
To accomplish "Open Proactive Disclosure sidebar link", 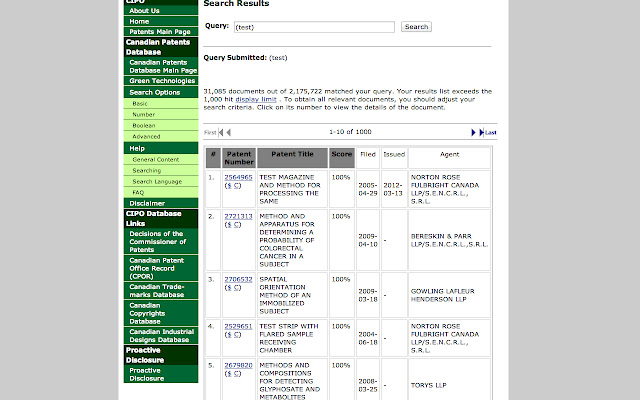I will [161, 374].
